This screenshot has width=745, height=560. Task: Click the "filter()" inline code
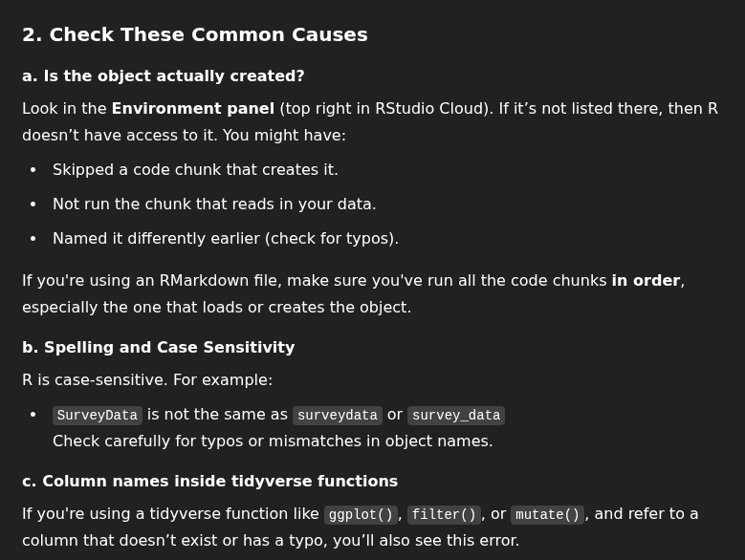pyautogui.click(x=444, y=514)
